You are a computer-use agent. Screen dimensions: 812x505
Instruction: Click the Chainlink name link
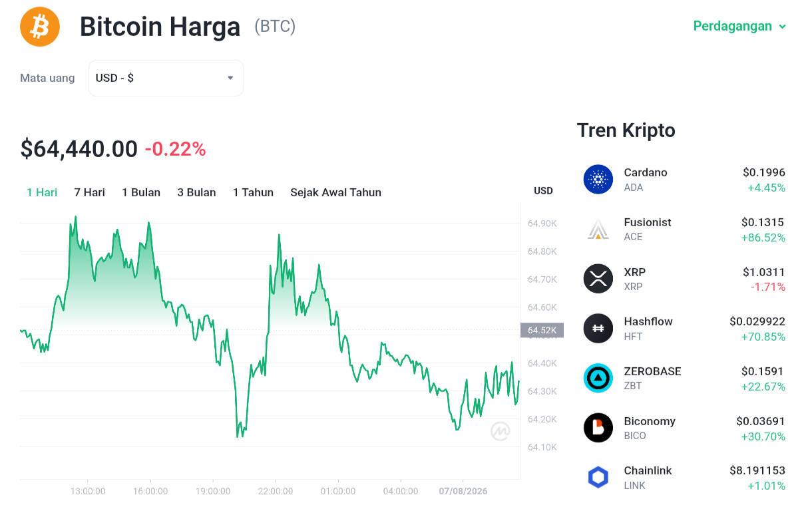[x=648, y=470]
